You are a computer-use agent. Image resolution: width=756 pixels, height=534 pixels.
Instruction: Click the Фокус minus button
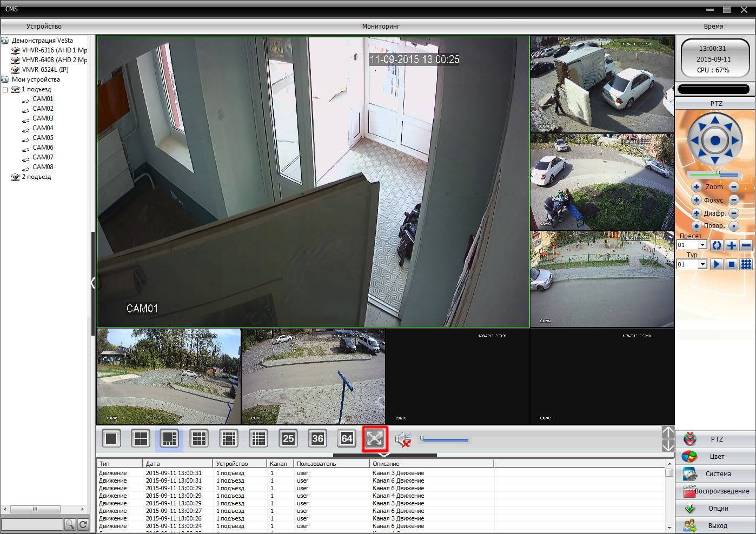(x=734, y=200)
